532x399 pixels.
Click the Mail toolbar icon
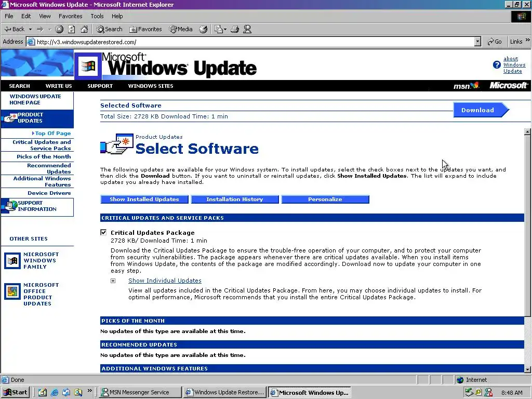click(218, 29)
